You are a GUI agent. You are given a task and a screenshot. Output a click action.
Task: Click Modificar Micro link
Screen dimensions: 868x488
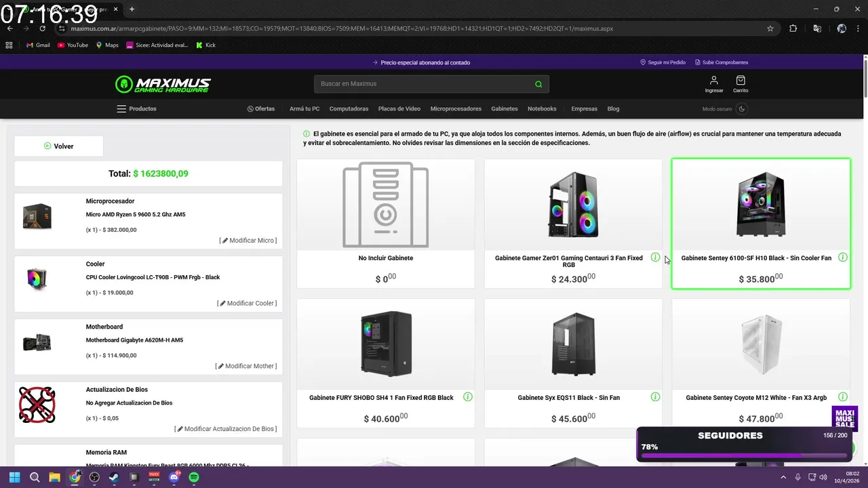pyautogui.click(x=248, y=241)
